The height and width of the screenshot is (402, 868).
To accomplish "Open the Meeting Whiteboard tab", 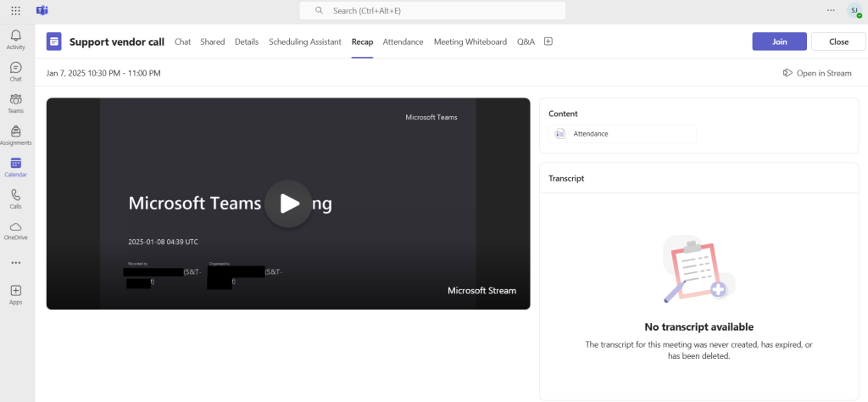I will (x=470, y=42).
